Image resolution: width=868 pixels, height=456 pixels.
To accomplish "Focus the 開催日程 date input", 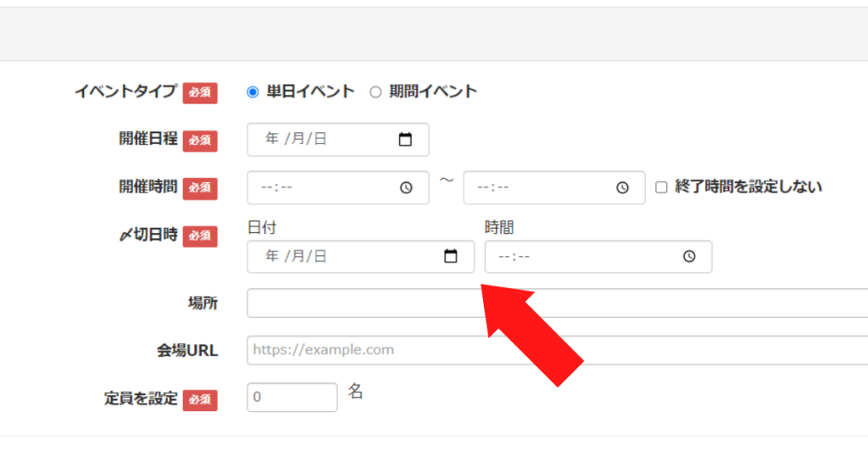I will [337, 140].
